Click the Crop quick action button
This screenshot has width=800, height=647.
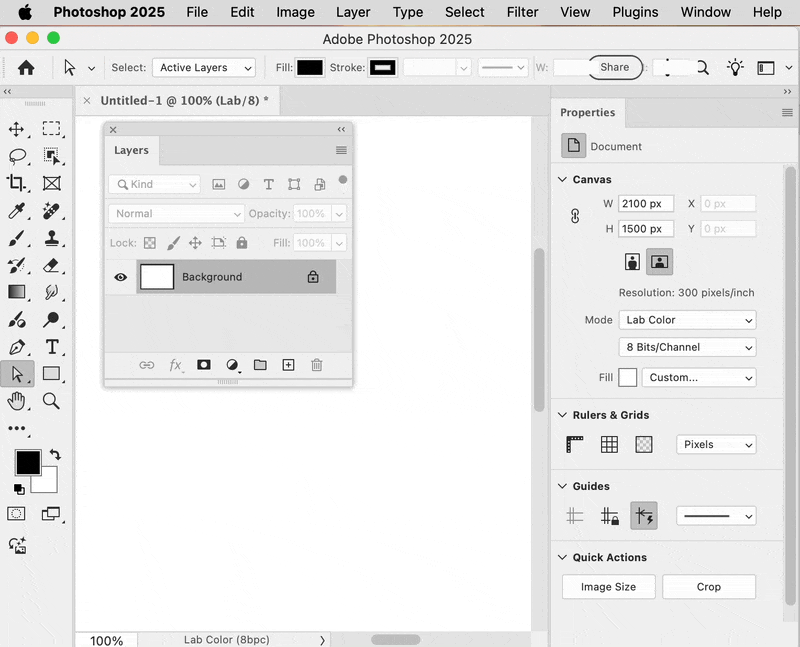[x=709, y=587]
